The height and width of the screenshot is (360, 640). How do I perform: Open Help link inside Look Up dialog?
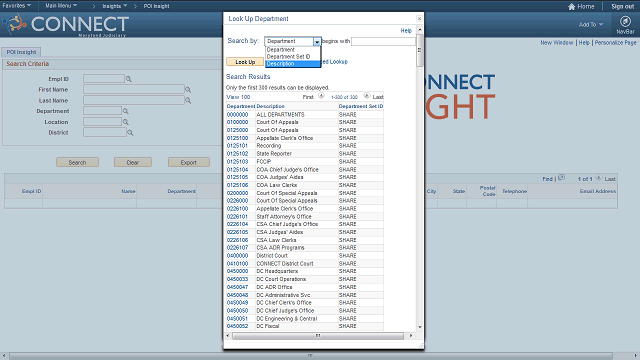pos(406,31)
